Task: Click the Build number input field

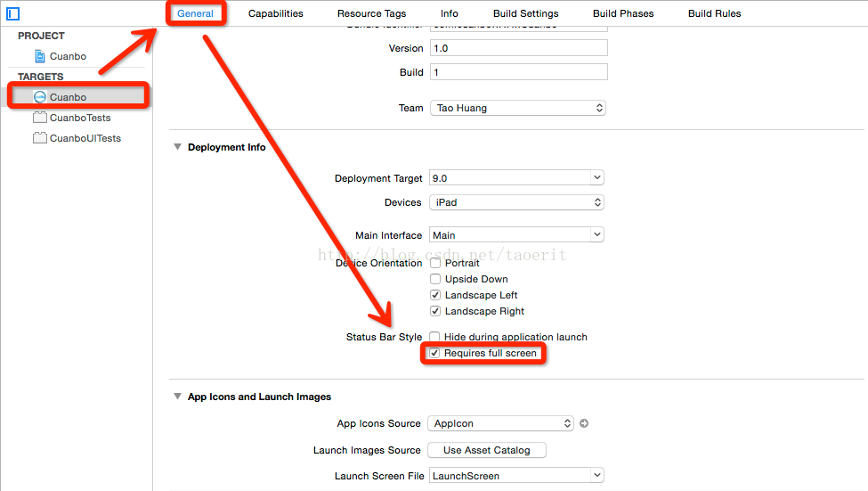Action: coord(519,72)
